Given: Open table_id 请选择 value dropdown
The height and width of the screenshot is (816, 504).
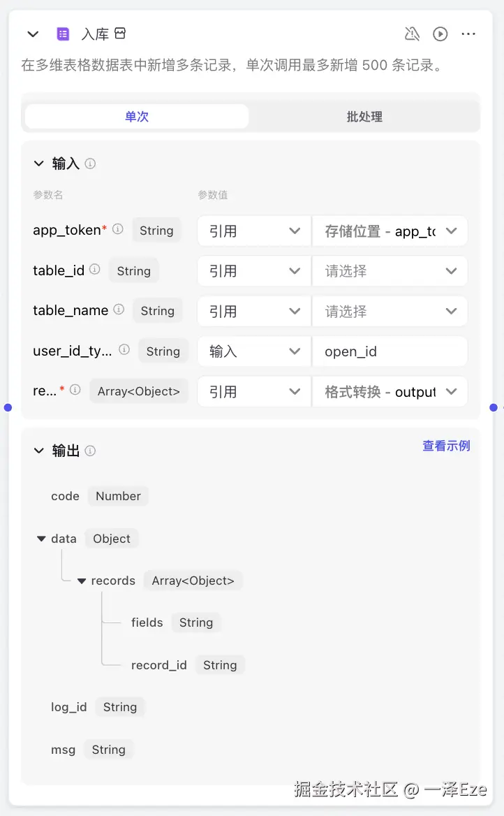Looking at the screenshot, I should point(390,271).
